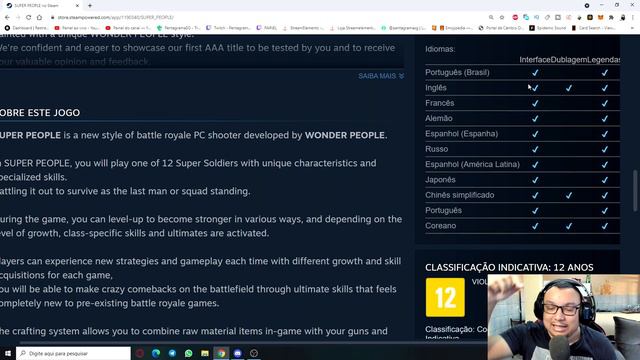Open the browser home page icon
The height and width of the screenshot is (360, 640).
[39, 18]
